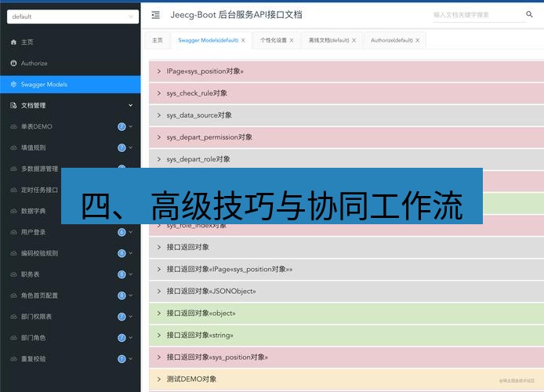Image resolution: width=544 pixels, height=392 pixels.
Task: Click the cloud icon beside 定时任务接口
Action: 13,190
